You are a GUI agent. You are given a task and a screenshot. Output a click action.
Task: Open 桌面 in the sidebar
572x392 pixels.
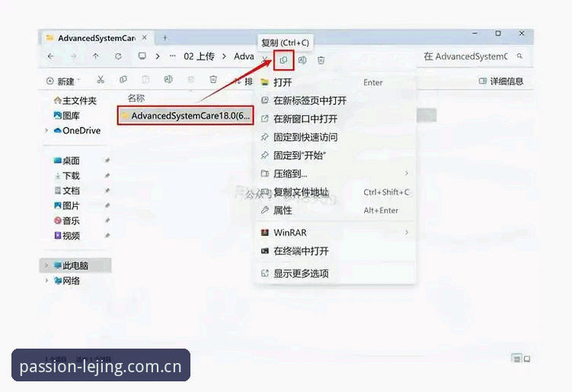click(67, 161)
